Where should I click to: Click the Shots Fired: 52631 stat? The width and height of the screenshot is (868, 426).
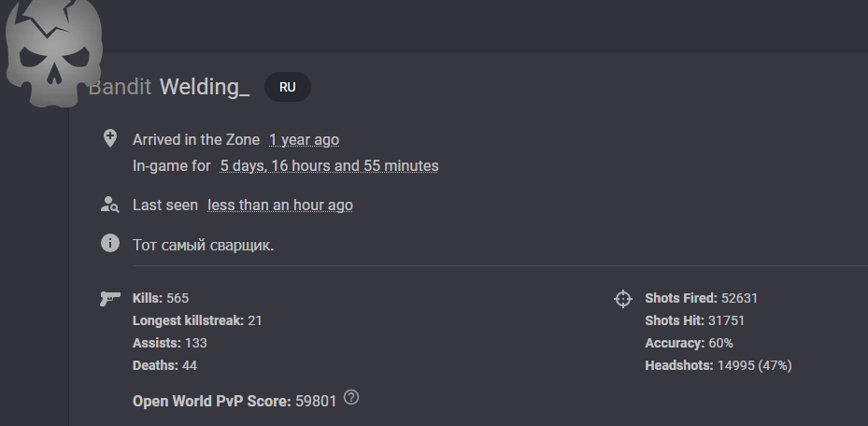[x=701, y=298]
